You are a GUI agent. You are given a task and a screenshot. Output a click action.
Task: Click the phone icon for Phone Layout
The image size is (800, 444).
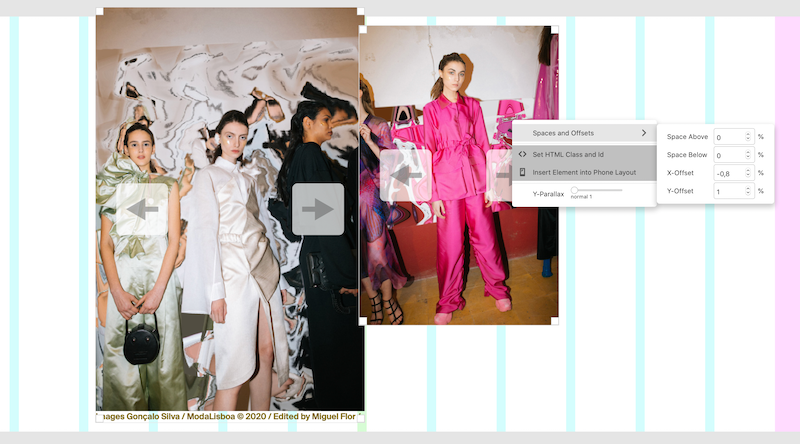pos(522,172)
